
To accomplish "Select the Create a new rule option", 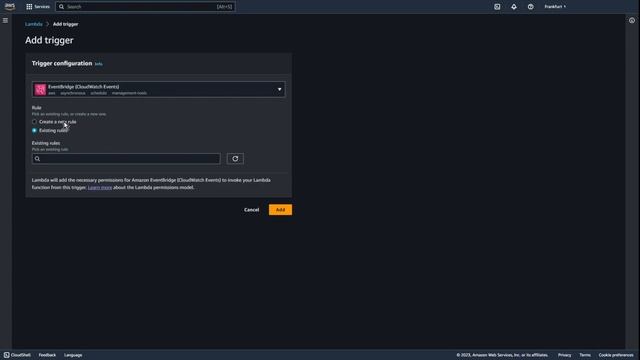I will (34, 122).
